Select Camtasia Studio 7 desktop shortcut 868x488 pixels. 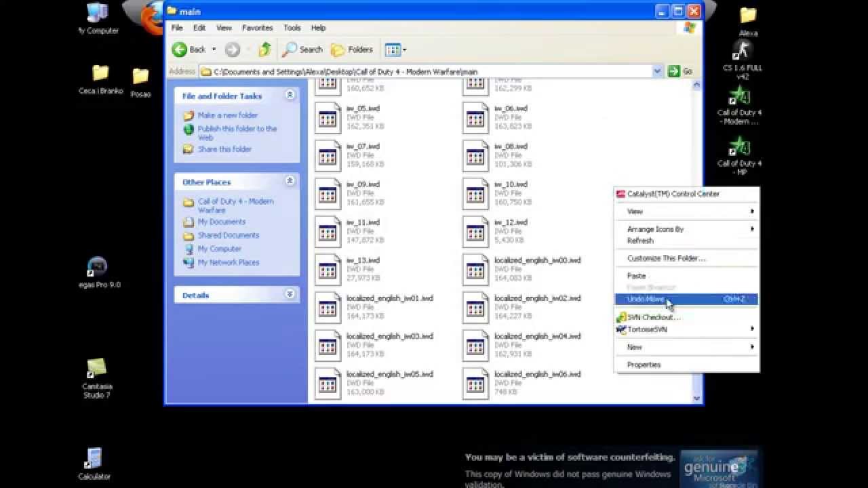click(x=96, y=378)
